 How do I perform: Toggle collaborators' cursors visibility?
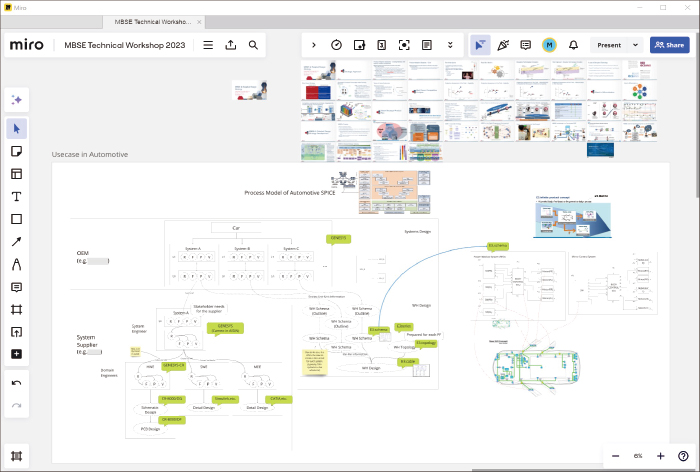[480, 45]
